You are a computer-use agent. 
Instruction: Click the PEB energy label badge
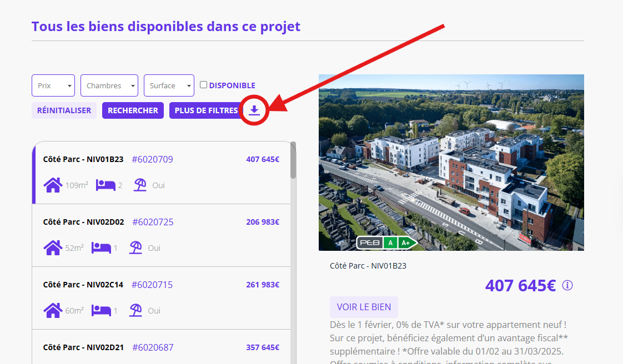click(x=386, y=243)
